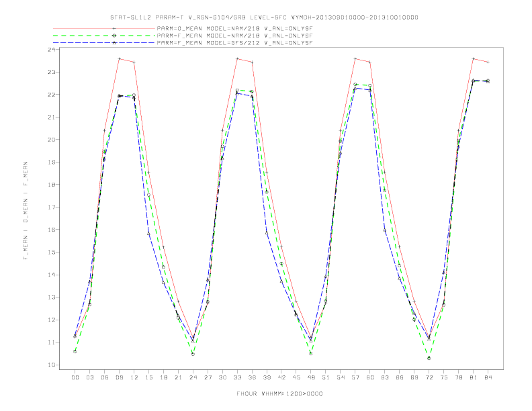Screen dimensions: 532x411
Task: Click x-axis tick label 45
Action: point(296,377)
